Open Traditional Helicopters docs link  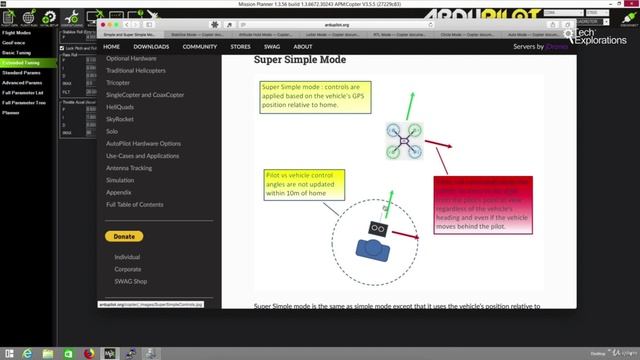click(136, 71)
